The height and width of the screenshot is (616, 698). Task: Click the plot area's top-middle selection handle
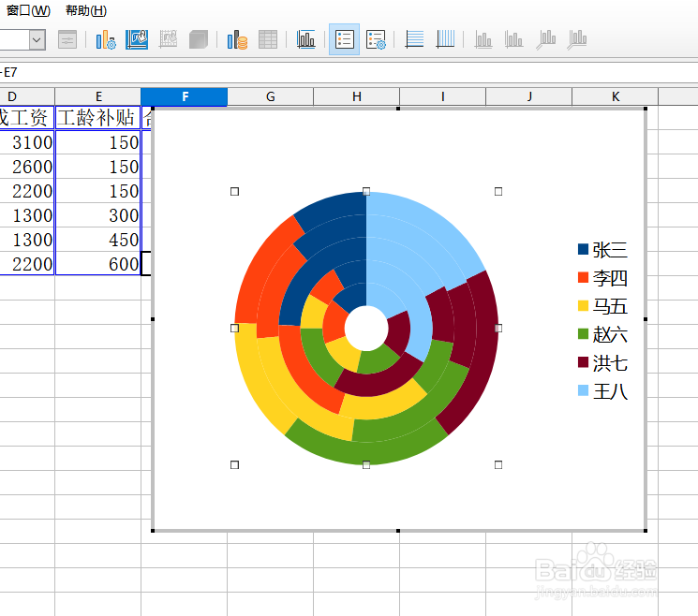pos(366,191)
